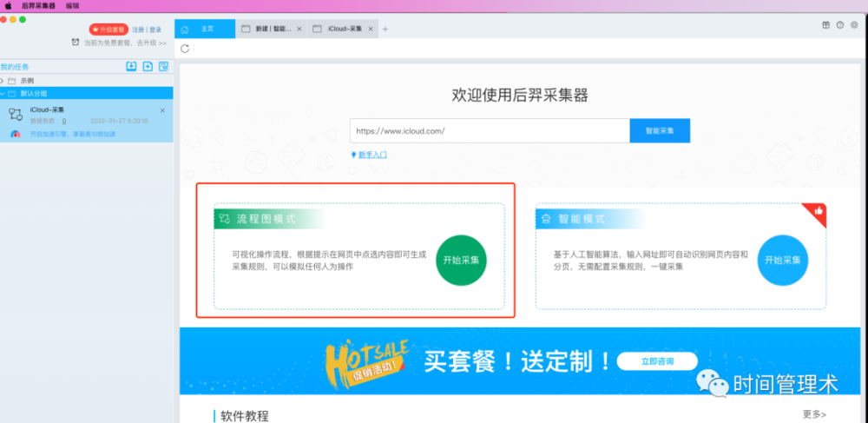The height and width of the screenshot is (423, 868).
Task: Open the 新手入门 link
Action: tap(372, 155)
